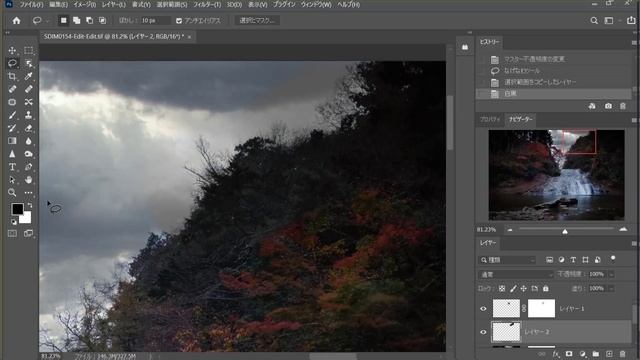Add a layer mask
The height and width of the screenshot is (360, 640).
(x=569, y=354)
